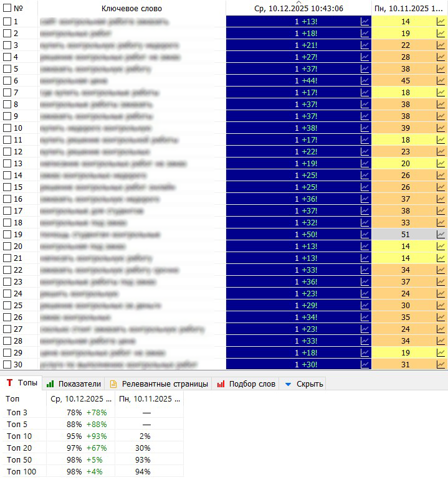The width and height of the screenshot is (448, 480).
Task: Check the checkbox for keyword row 5
Action: click(7, 69)
